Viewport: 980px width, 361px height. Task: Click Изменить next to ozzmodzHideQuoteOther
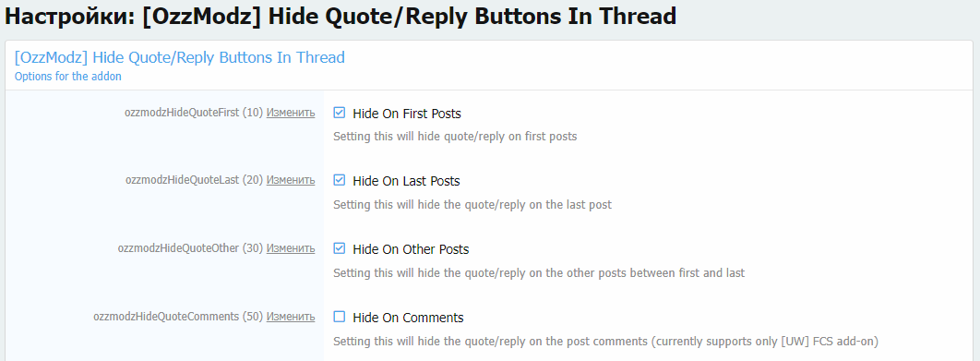291,248
